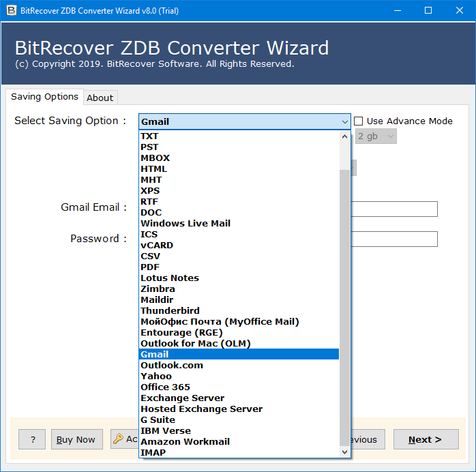This screenshot has height=472, width=476.
Task: Click the dropdown list scroll up arrow
Action: [x=344, y=136]
